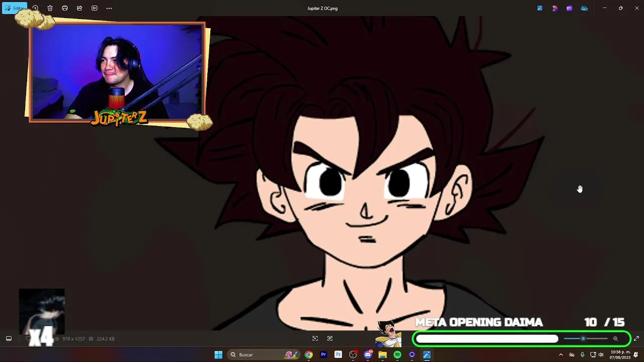
Task: Click the image dimensions 978 x 1257
Action: 73,339
